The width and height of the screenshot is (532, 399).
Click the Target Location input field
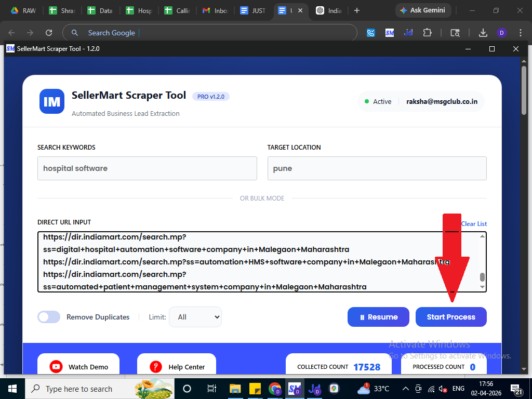tap(377, 168)
